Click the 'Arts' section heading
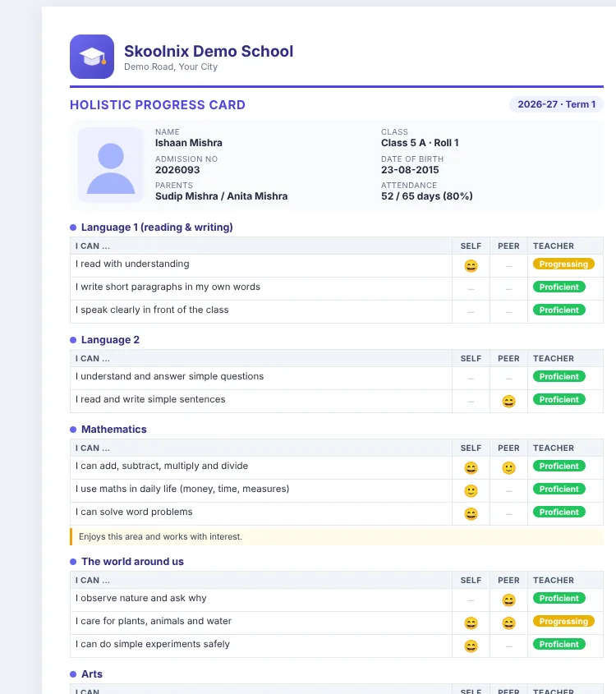 tap(92, 674)
